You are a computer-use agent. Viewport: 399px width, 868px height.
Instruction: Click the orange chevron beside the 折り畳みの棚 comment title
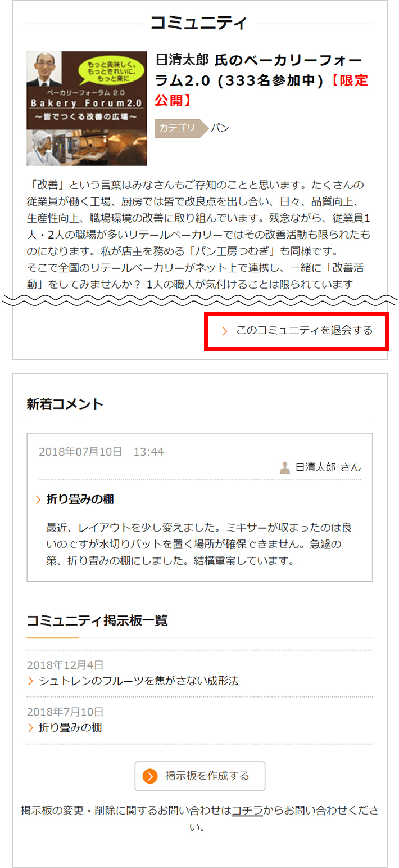tap(38, 500)
